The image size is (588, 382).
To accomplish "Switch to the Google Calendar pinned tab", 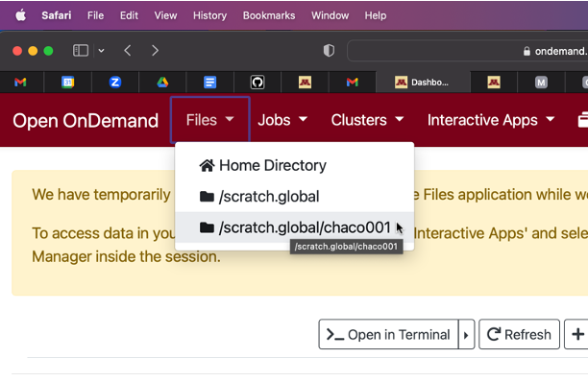I will pyautogui.click(x=68, y=82).
